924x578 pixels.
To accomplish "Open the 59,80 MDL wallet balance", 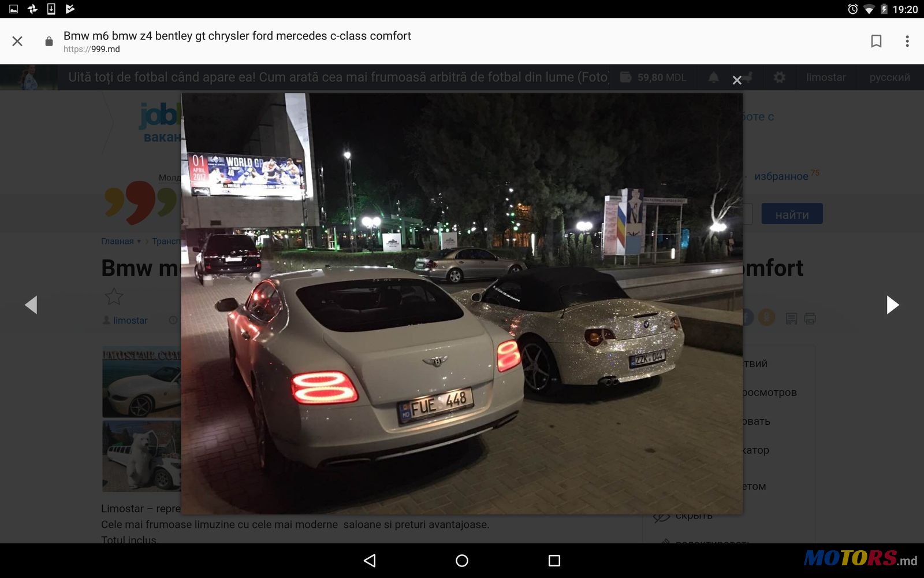I will click(x=653, y=77).
